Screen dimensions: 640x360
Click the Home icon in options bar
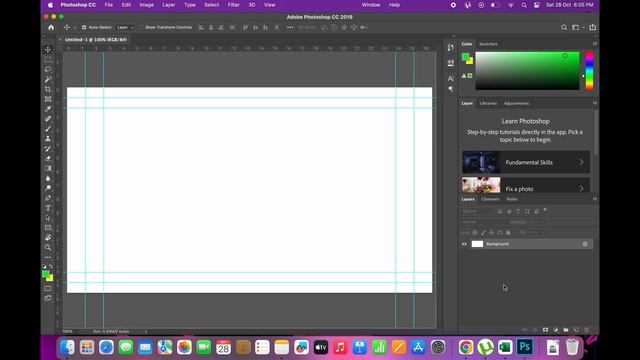51,27
